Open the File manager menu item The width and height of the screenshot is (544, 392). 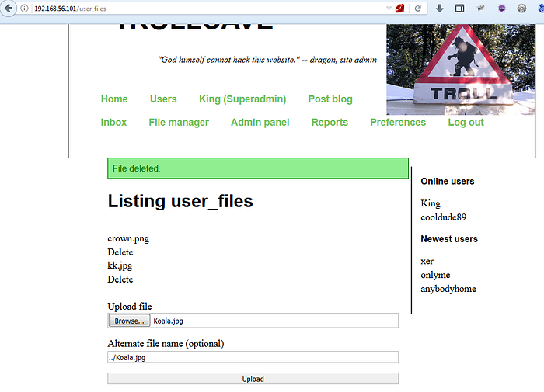coord(179,123)
